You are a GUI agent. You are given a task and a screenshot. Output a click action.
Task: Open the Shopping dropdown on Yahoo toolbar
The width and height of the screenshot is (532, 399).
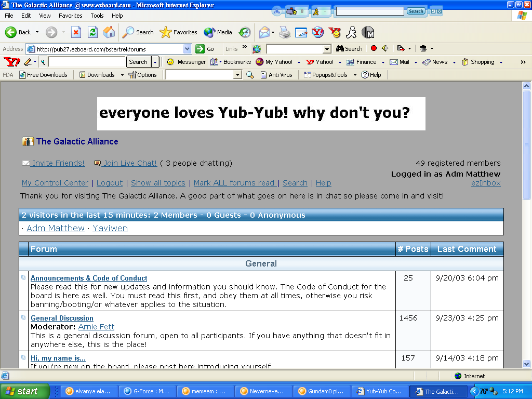point(501,62)
